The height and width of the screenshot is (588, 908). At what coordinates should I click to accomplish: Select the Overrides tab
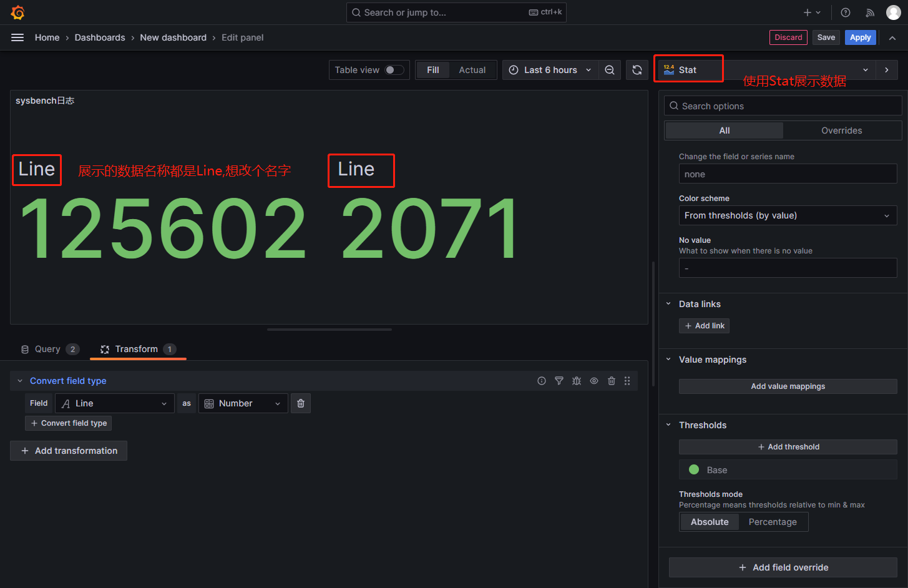842,130
